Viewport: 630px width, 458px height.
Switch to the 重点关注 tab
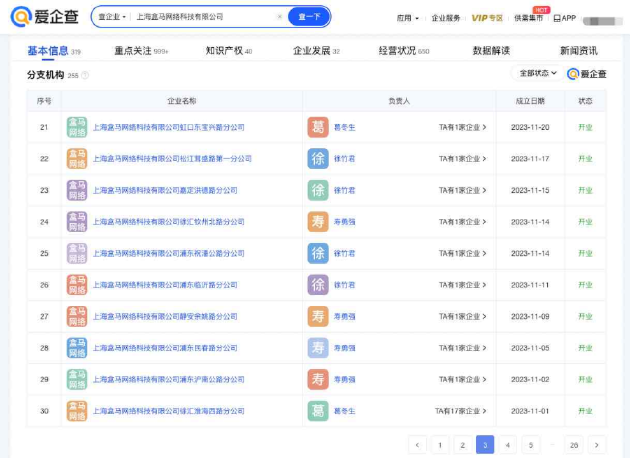point(141,51)
